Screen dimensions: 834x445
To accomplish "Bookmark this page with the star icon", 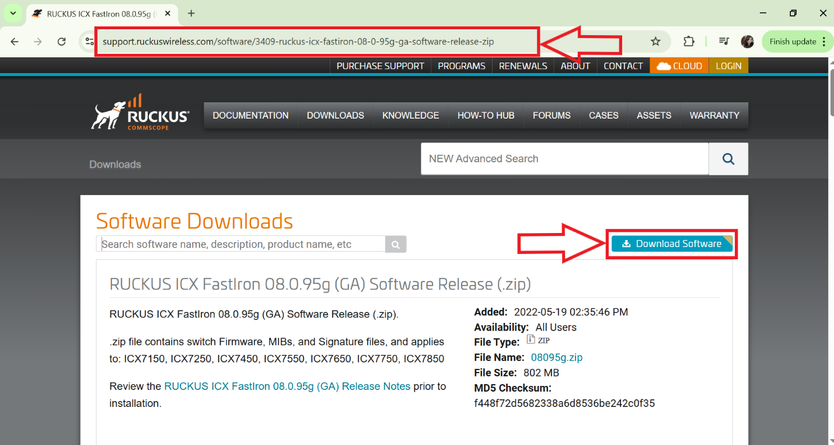I will [655, 42].
